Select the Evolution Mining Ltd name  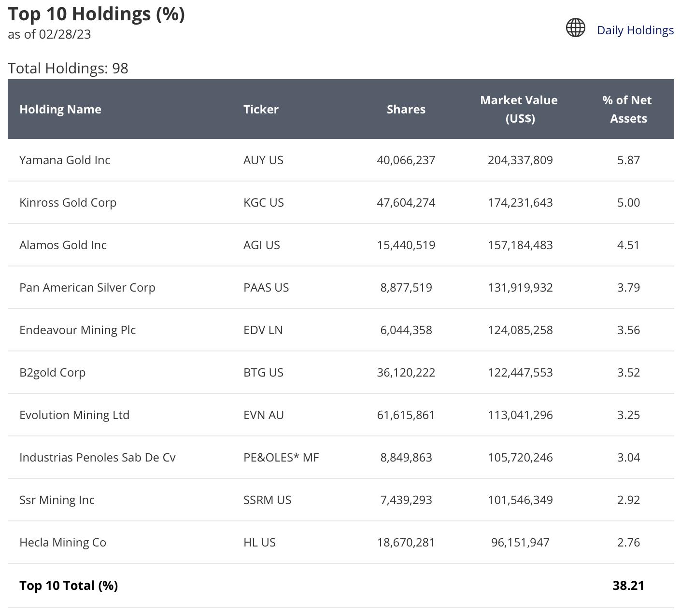pos(74,415)
